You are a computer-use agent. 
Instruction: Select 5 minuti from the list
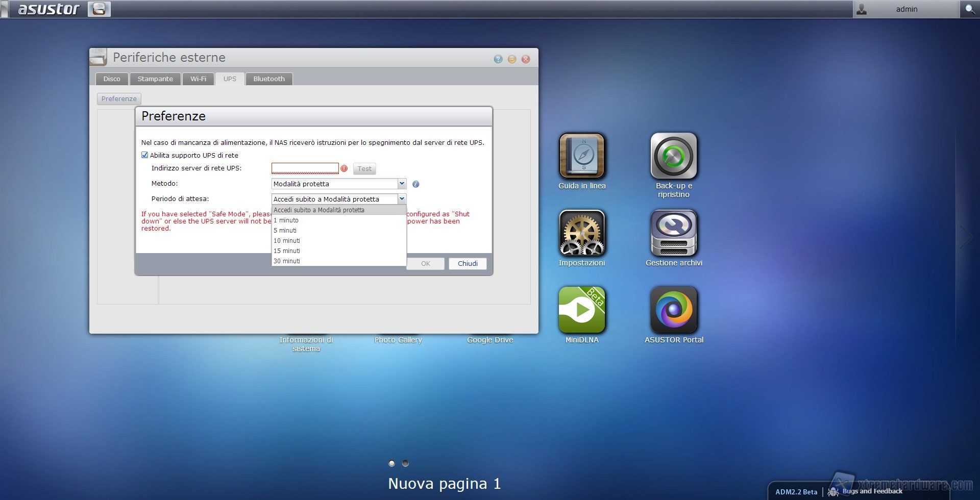coord(285,231)
